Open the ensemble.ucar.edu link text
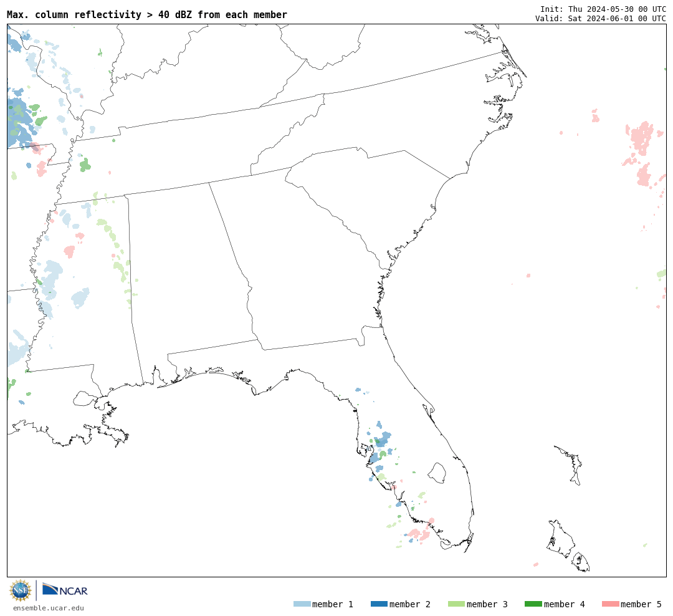The image size is (673, 616). point(49,608)
